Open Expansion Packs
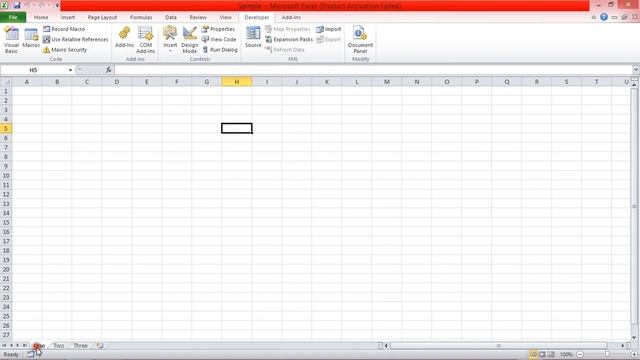640x360 pixels. pos(289,39)
